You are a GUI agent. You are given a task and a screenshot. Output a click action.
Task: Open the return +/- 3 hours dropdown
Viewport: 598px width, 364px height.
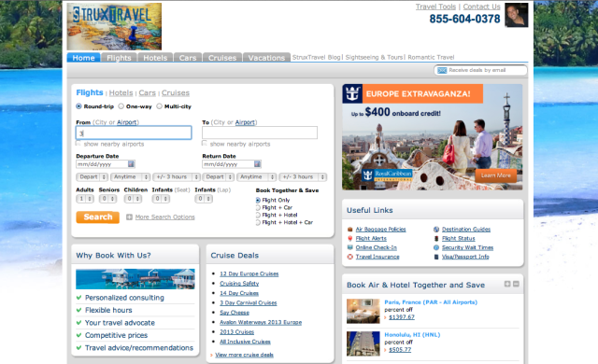303,177
